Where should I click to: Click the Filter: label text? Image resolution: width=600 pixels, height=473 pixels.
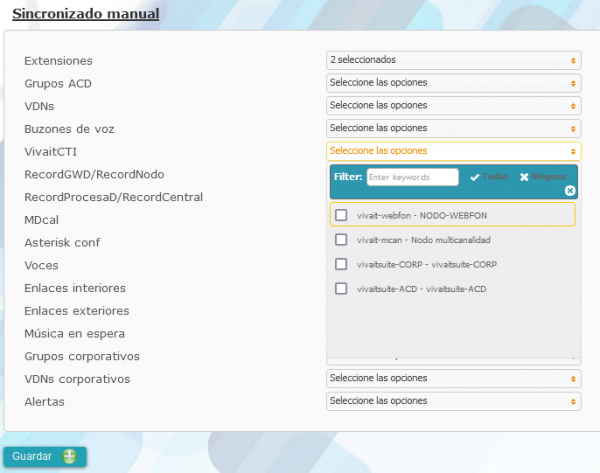pyautogui.click(x=348, y=177)
